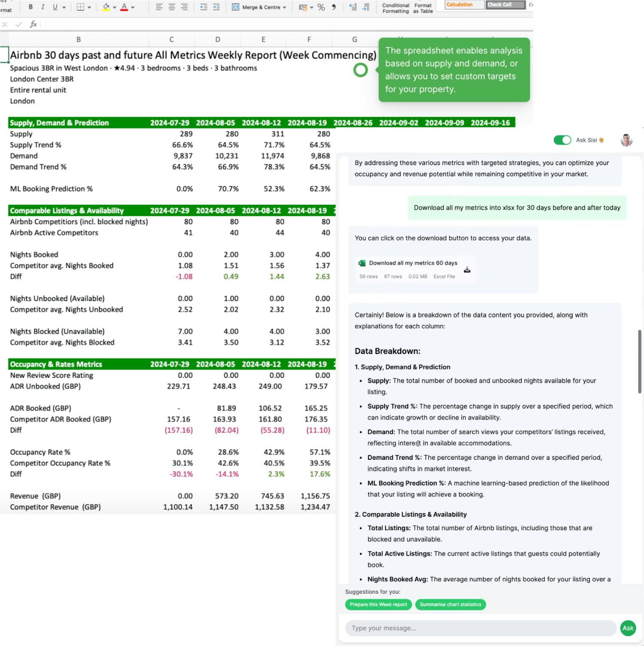The width and height of the screenshot is (644, 646).
Task: Click 'Prepare this Week report' suggestion
Action: coord(378,604)
